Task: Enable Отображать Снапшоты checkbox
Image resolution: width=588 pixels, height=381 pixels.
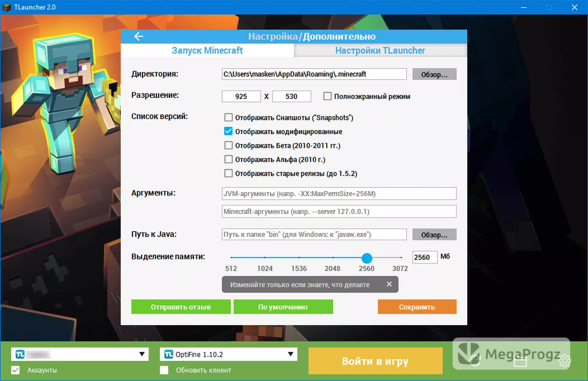Action: 228,117
